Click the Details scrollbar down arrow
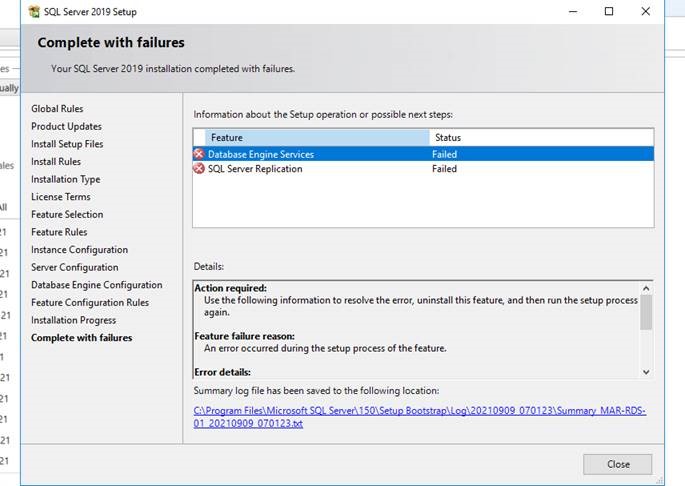This screenshot has width=685, height=486. (x=646, y=372)
